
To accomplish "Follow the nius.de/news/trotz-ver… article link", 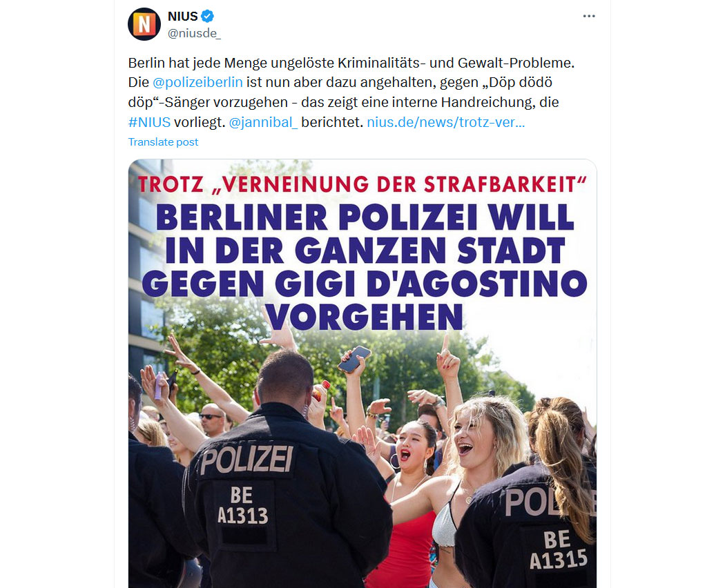I will (446, 122).
